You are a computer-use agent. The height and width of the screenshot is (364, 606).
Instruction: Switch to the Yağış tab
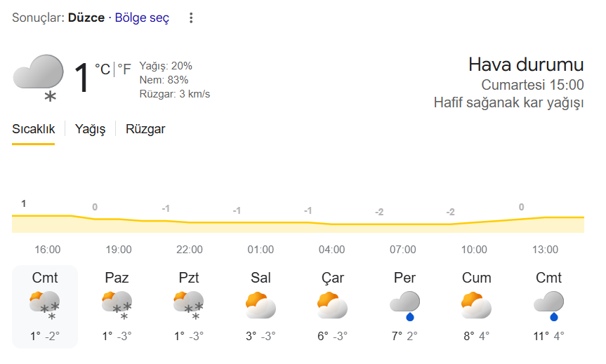[90, 129]
